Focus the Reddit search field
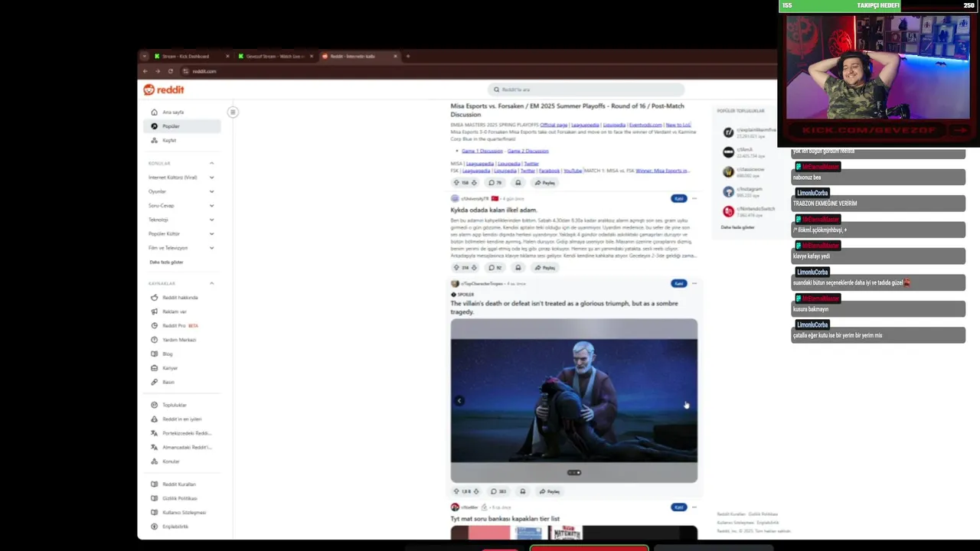The height and width of the screenshot is (551, 980). 586,90
